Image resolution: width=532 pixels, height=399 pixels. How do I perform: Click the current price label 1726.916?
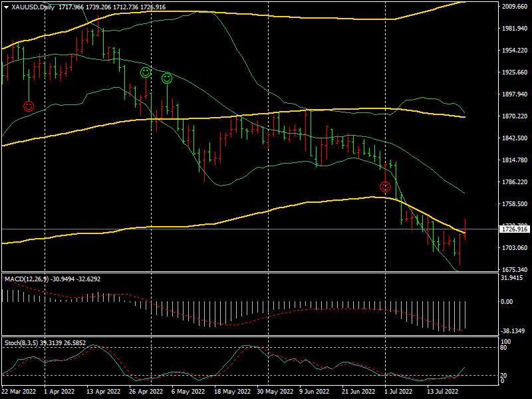(x=515, y=229)
